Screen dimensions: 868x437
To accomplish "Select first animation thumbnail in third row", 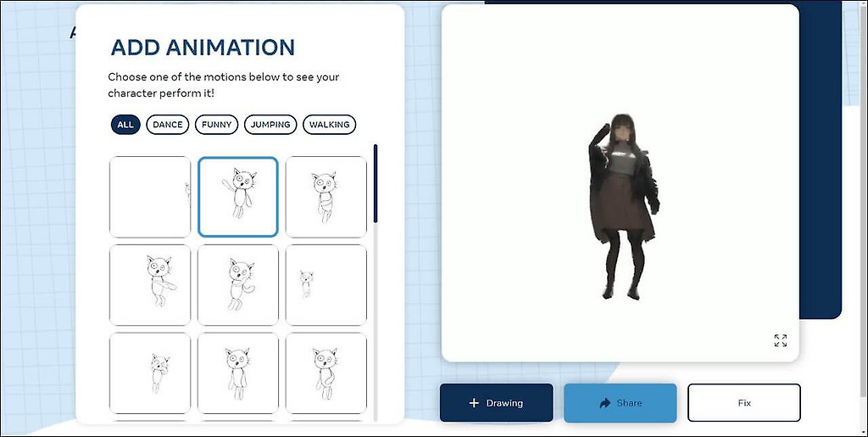I will (x=150, y=373).
